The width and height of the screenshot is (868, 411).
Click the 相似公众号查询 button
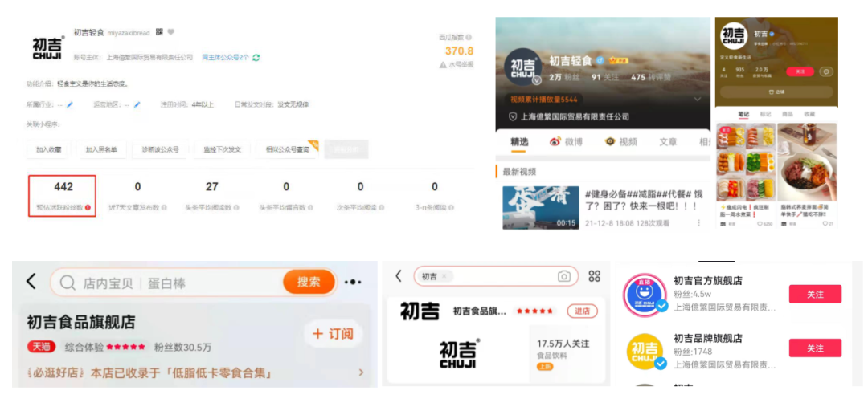pos(287,149)
